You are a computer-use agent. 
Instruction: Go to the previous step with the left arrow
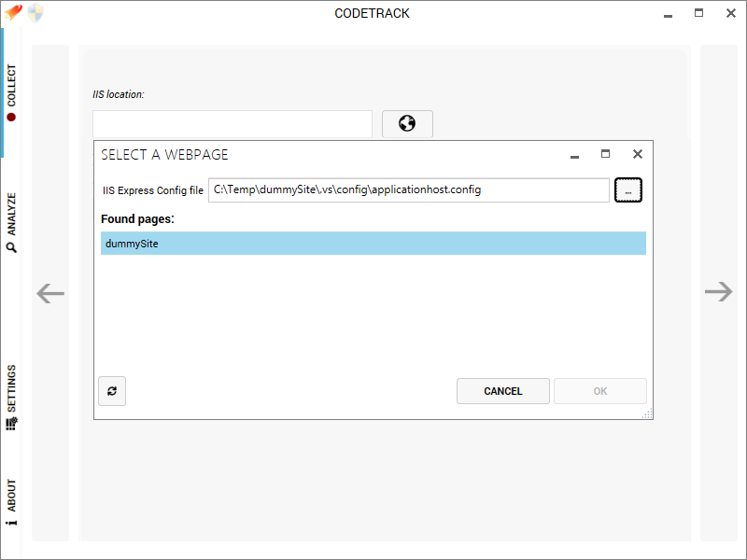(x=50, y=293)
